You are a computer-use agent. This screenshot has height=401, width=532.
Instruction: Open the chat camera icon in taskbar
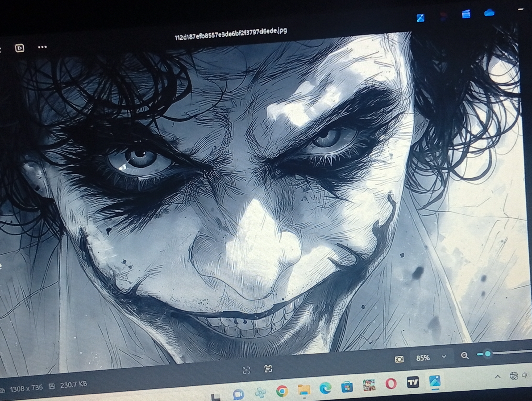click(238, 394)
